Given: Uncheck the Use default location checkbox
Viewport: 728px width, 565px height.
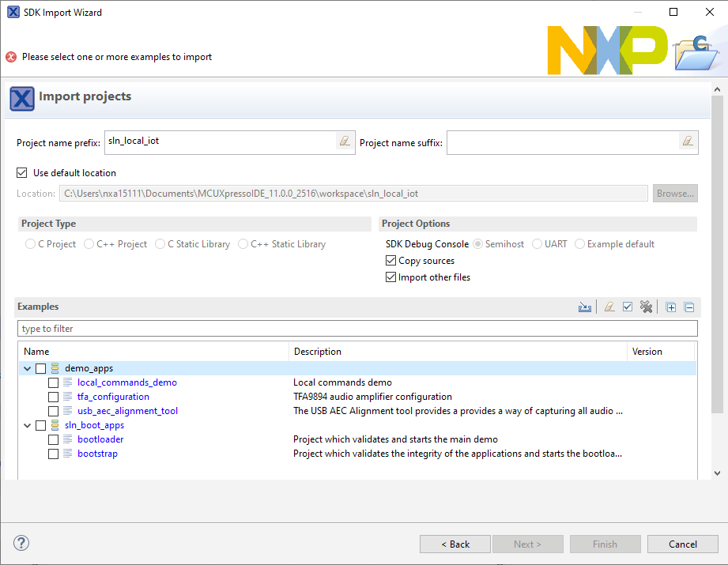Looking at the screenshot, I should click(22, 173).
